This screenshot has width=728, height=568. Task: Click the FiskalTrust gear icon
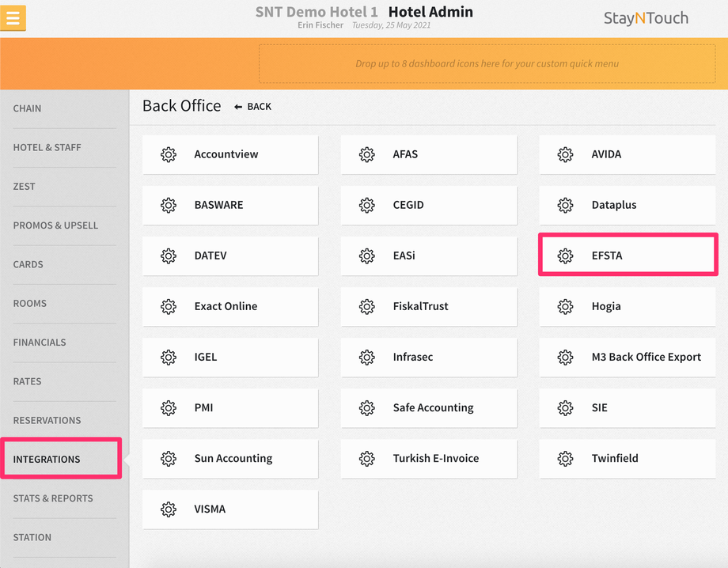click(x=367, y=306)
